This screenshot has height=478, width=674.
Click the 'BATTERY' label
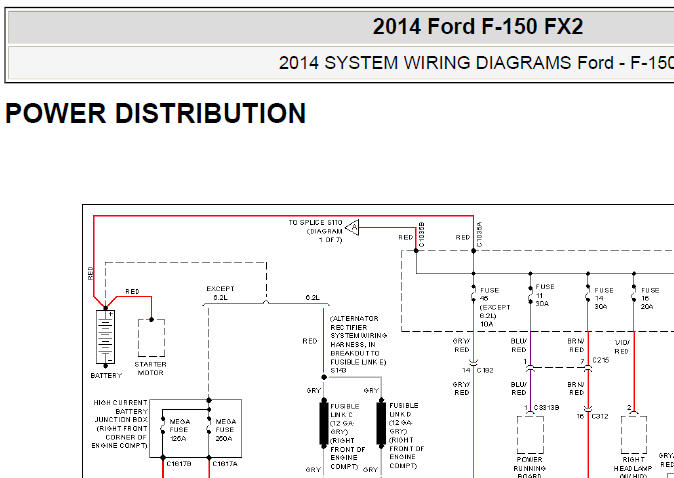[x=106, y=375]
